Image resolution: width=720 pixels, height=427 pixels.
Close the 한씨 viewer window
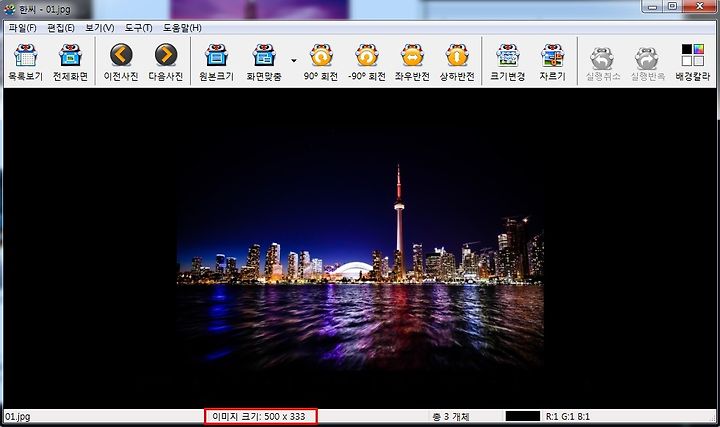699,6
